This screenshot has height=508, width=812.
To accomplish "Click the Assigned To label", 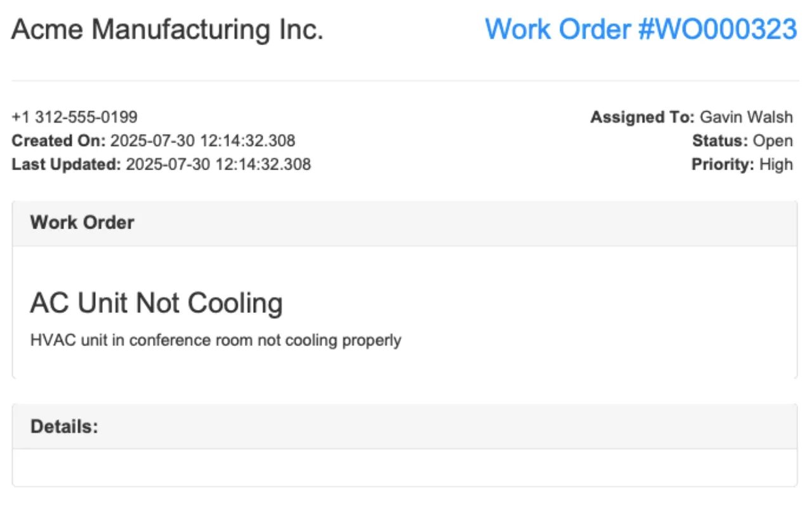I will [643, 117].
